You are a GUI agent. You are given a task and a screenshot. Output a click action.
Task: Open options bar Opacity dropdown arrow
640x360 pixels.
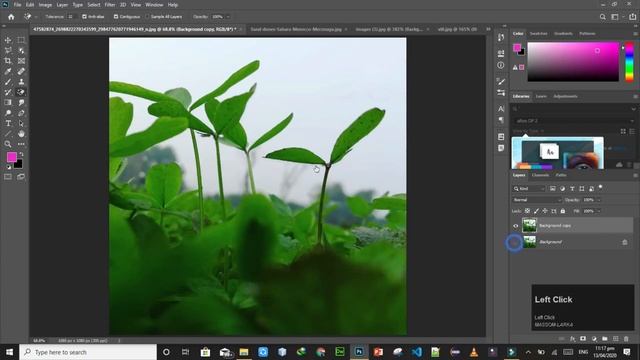coord(228,17)
